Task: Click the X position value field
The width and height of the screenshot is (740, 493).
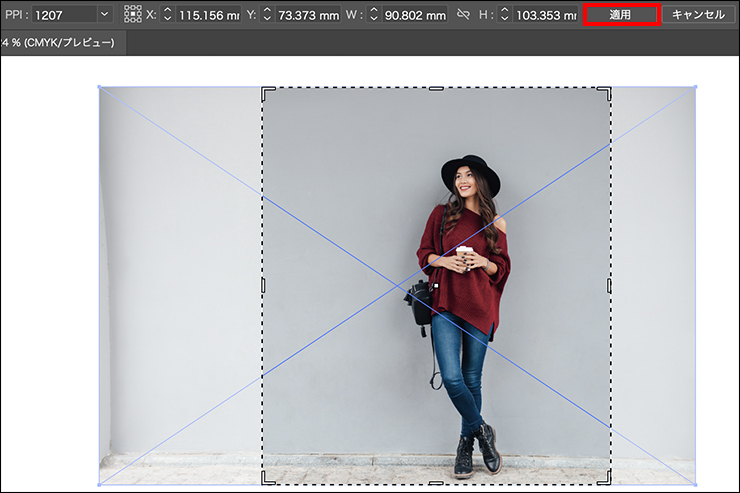Action: point(207,15)
